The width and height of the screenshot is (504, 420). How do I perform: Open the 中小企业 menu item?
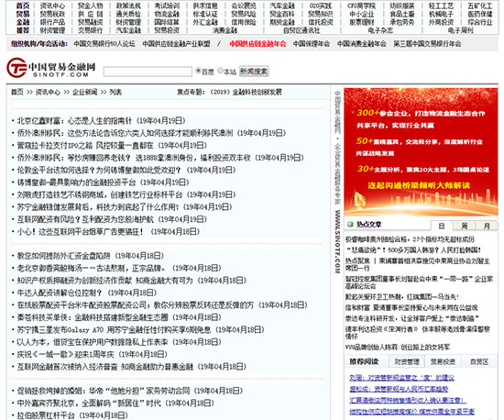point(361,14)
